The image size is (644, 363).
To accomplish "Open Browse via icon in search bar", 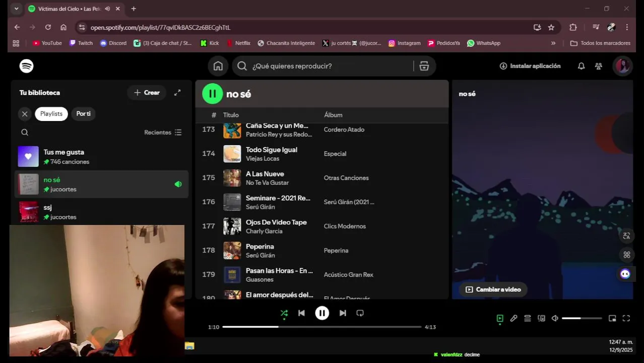I will [424, 66].
